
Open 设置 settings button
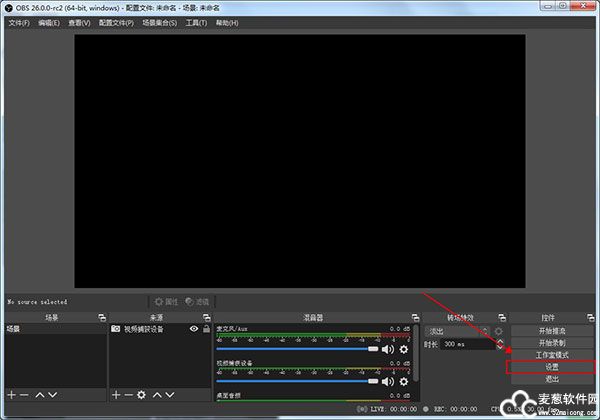551,367
